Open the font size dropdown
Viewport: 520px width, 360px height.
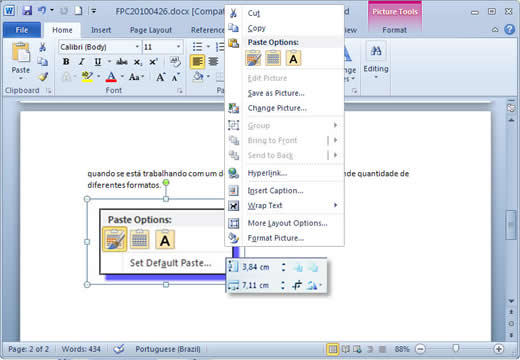[x=162, y=47]
